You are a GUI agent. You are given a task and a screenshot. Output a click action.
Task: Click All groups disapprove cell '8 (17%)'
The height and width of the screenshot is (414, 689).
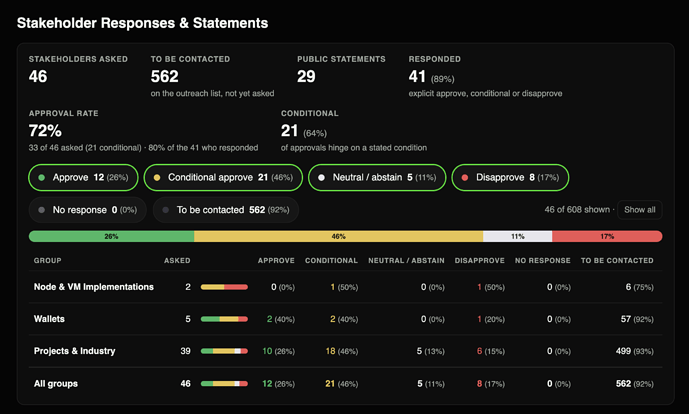(491, 384)
